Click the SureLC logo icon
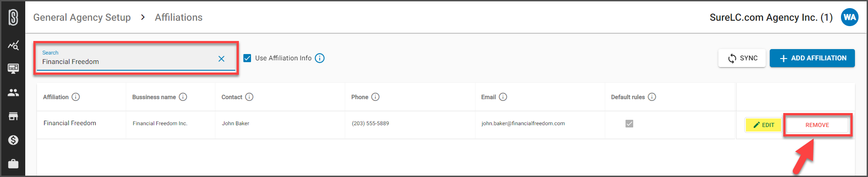Image resolution: width=868 pixels, height=177 pixels. click(14, 17)
